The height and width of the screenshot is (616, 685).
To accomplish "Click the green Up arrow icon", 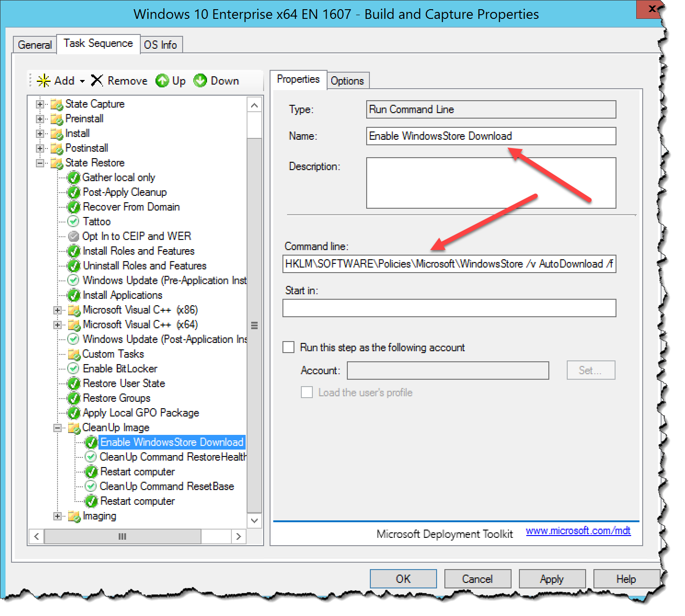I will point(162,80).
